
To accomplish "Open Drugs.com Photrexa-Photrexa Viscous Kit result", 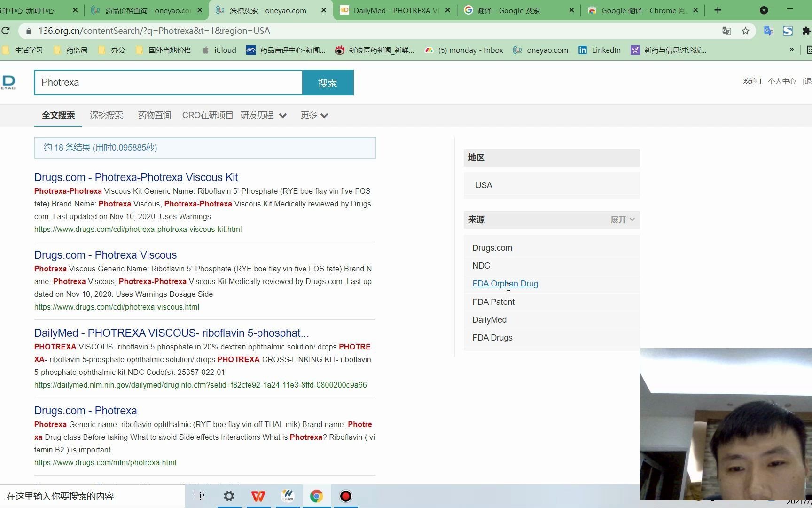I will click(136, 177).
